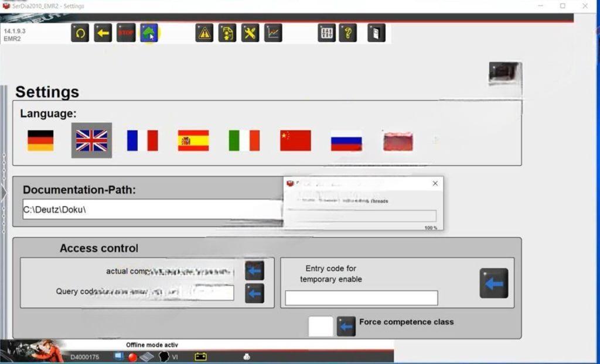Select the Chinese flag language
Viewport: 600px width, 364px height.
pos(295,140)
